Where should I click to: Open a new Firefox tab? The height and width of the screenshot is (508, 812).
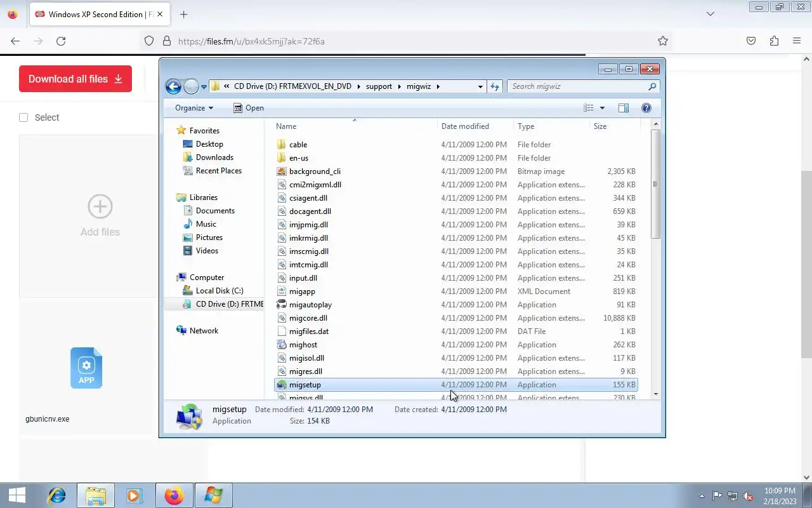tap(183, 14)
